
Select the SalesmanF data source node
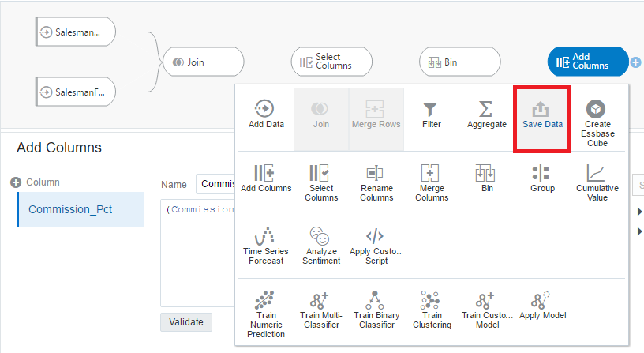tap(76, 92)
